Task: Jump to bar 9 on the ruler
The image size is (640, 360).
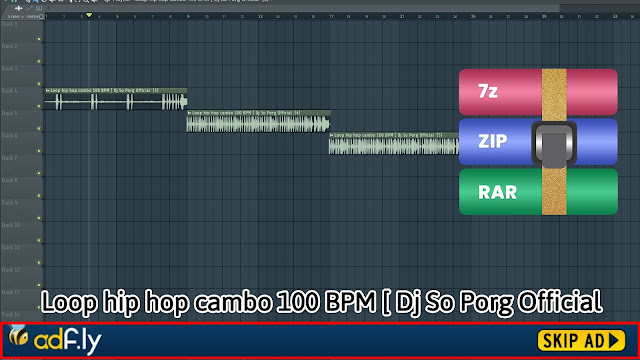Action: pos(188,17)
